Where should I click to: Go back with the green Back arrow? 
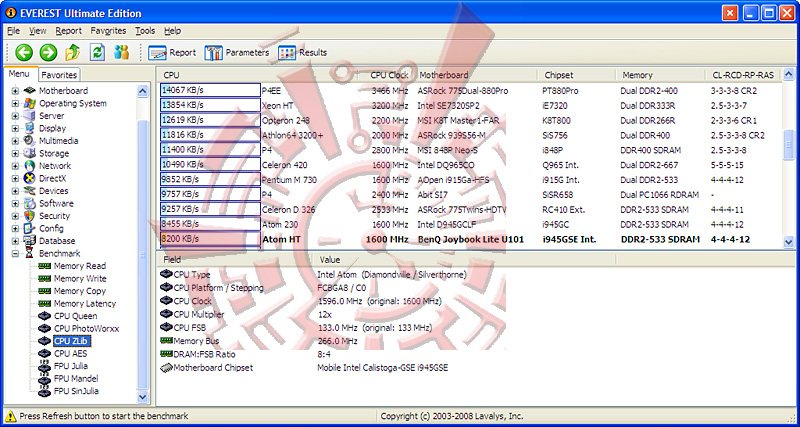tap(23, 52)
